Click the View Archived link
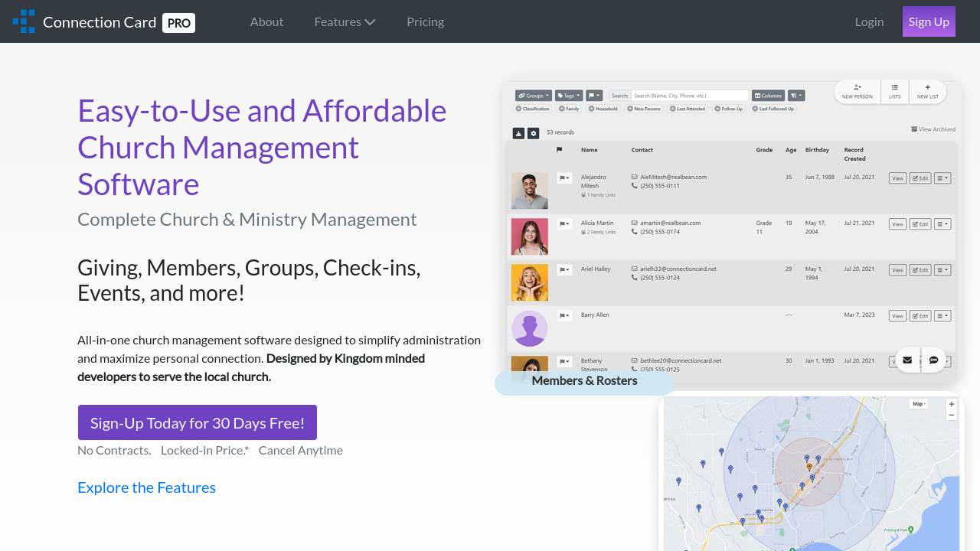 (933, 129)
